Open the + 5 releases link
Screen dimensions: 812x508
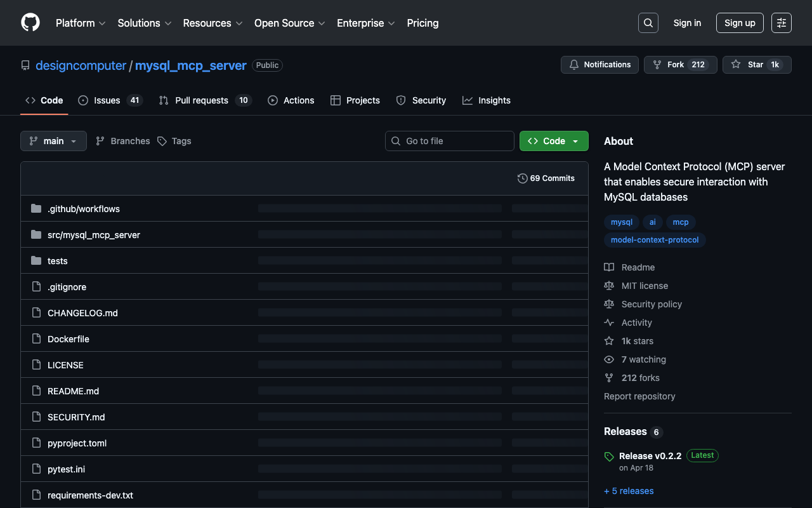click(x=629, y=491)
